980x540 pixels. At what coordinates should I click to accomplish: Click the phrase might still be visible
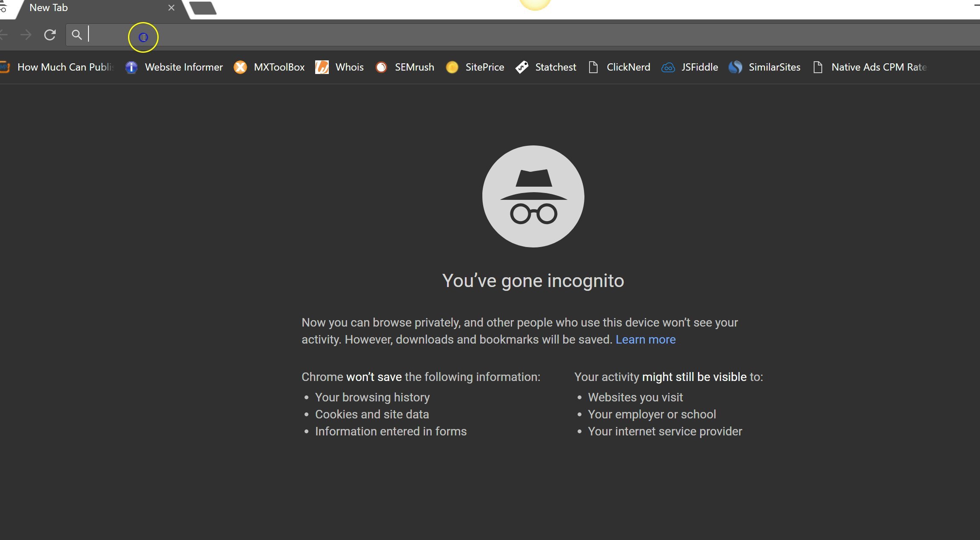click(x=694, y=377)
